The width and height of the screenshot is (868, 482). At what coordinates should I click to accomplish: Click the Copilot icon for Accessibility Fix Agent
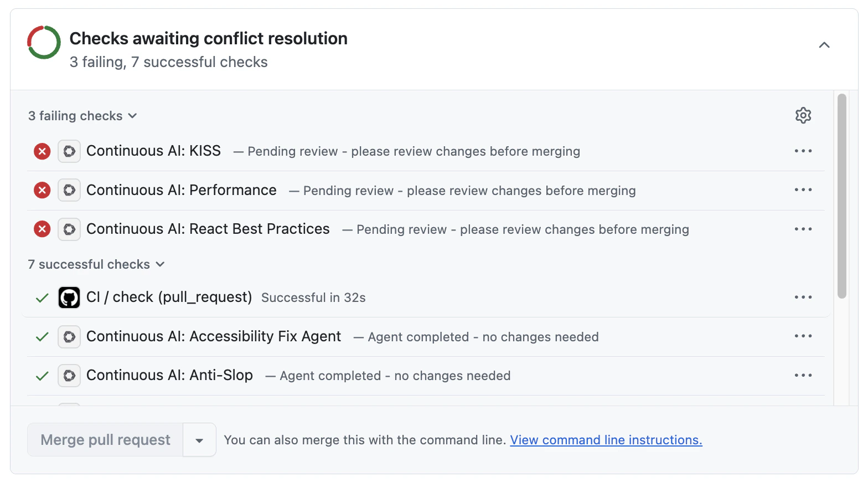click(x=69, y=336)
